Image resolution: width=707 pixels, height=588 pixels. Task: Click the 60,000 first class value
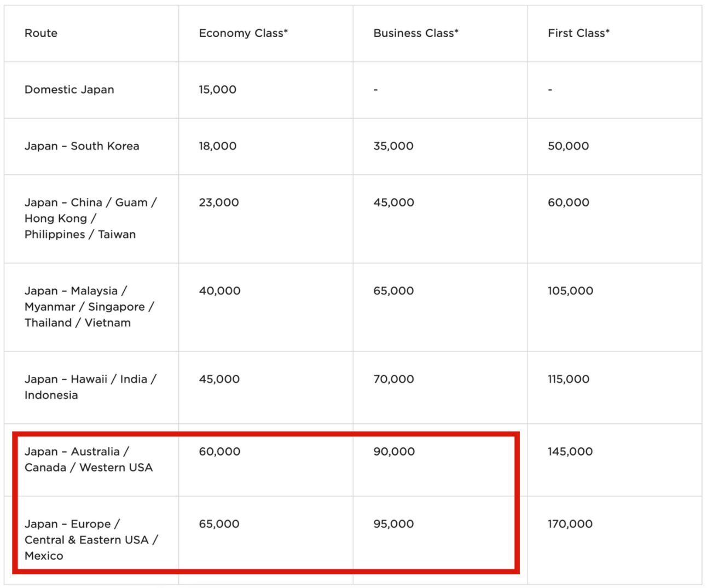click(569, 202)
